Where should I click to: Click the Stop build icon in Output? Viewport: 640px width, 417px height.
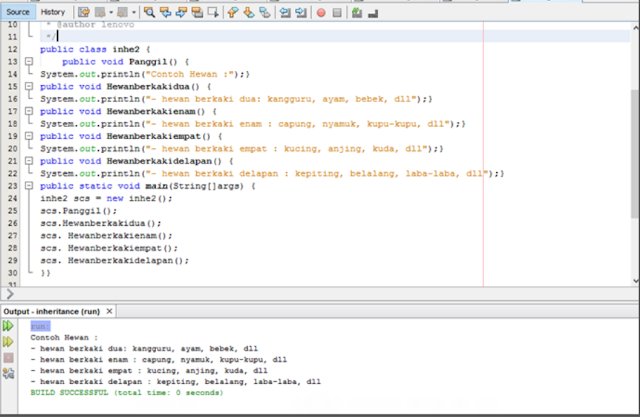point(8,358)
